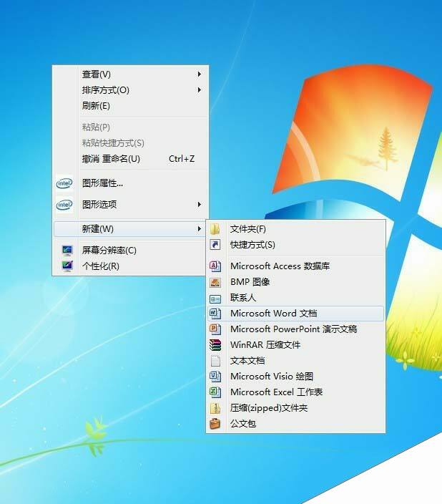Screen dimensions: 442x504
Task: Select 新建(W) in the context menu
Action: [x=130, y=229]
